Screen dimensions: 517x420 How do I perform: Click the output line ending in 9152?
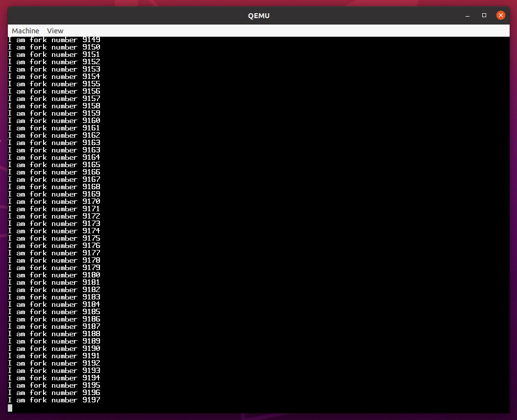coord(54,62)
